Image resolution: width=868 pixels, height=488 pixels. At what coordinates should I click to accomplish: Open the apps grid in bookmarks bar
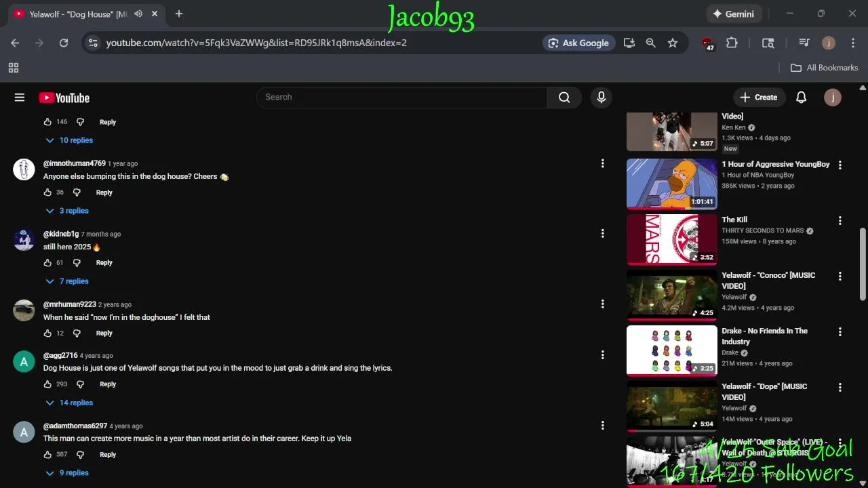[x=14, y=68]
